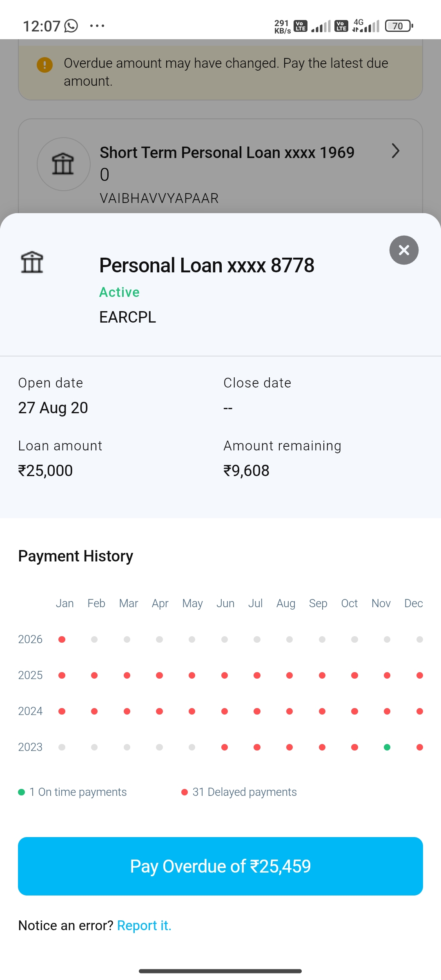The height and width of the screenshot is (980, 441).
Task: Tap the 4G signal strength icon
Action: 366,26
